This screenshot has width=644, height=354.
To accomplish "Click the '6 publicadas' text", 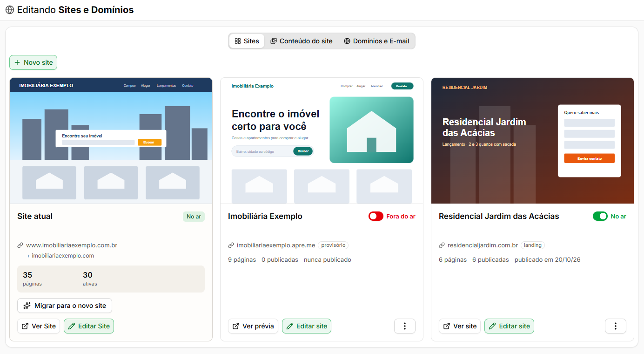I will tap(490, 260).
